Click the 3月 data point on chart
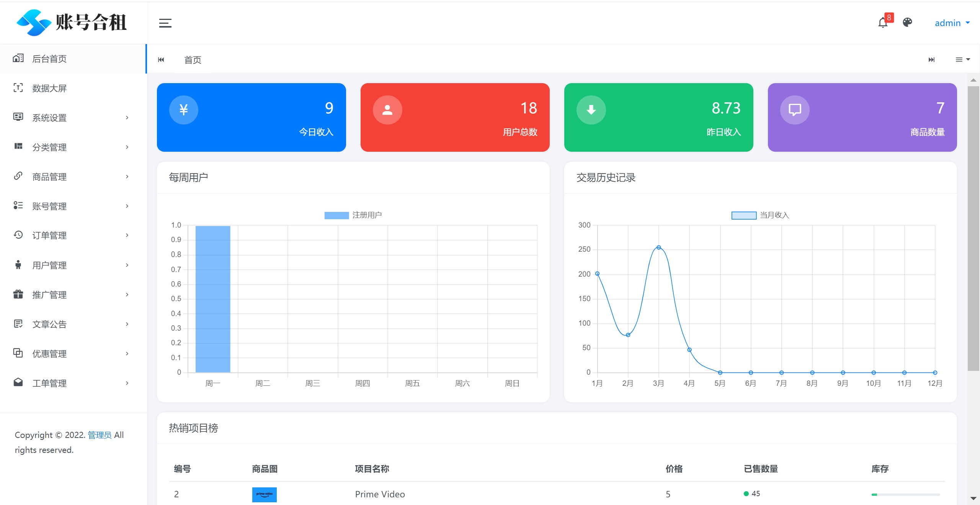The image size is (980, 505). 658,248
